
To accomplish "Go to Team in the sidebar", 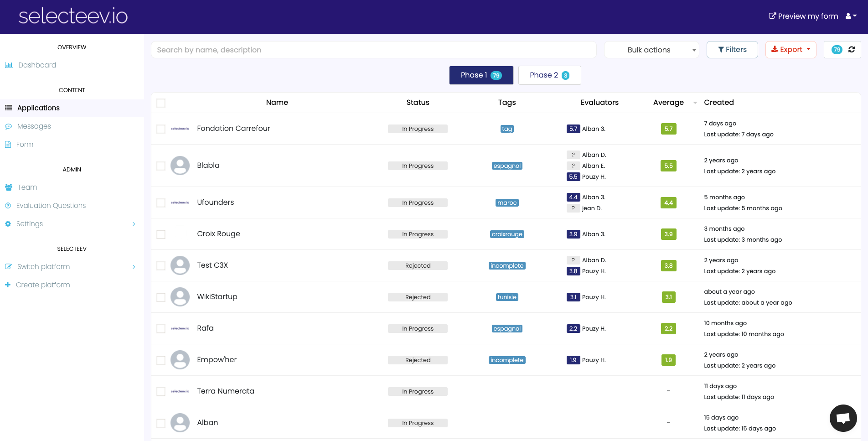I will click(27, 187).
